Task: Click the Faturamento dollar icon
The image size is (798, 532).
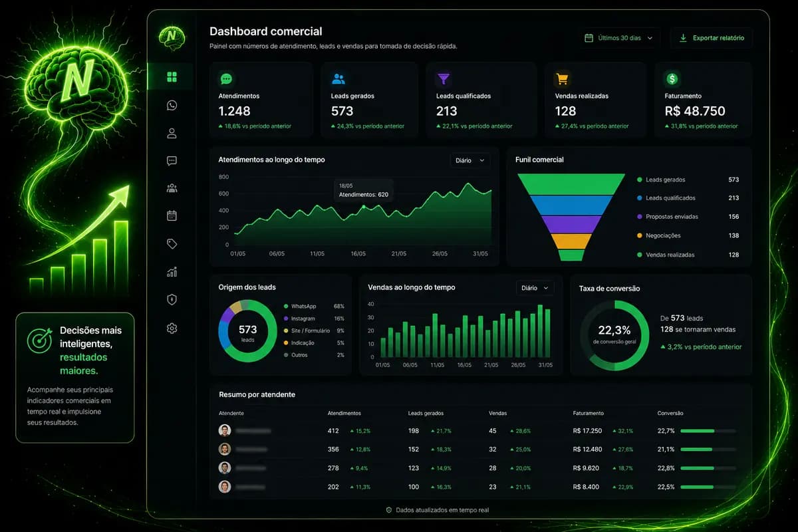Action: 672,78
